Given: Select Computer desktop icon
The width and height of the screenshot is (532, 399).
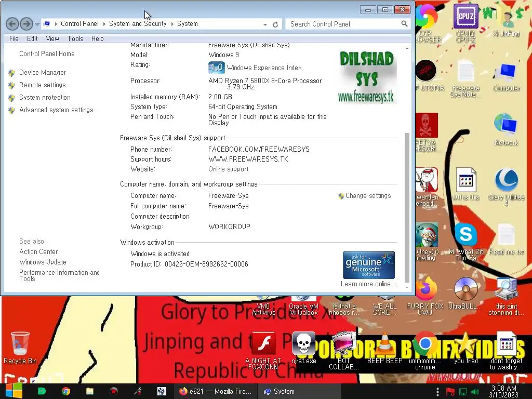Looking at the screenshot, I should (x=507, y=77).
